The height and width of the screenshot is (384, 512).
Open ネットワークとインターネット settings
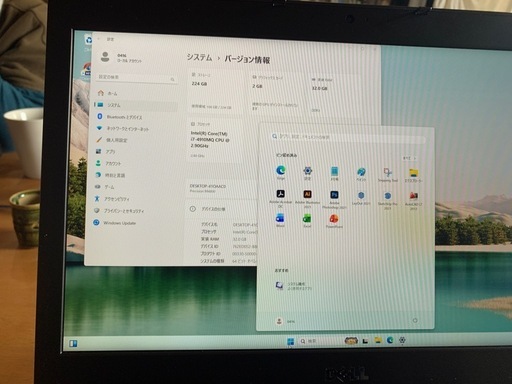(x=123, y=129)
